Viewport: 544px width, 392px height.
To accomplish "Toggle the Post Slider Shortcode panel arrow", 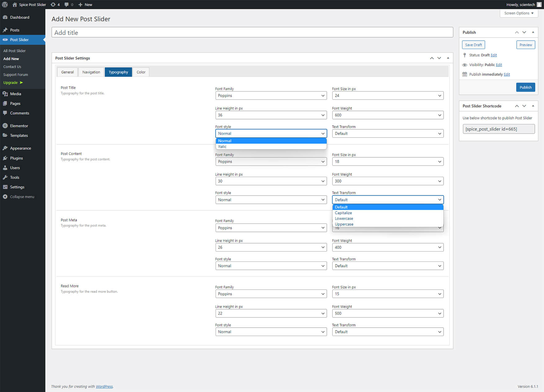I will click(x=533, y=106).
